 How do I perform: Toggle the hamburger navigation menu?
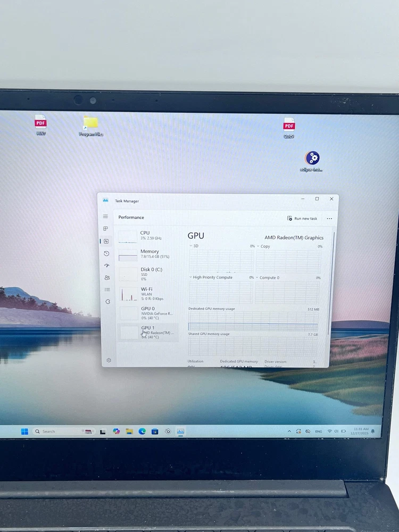105,217
